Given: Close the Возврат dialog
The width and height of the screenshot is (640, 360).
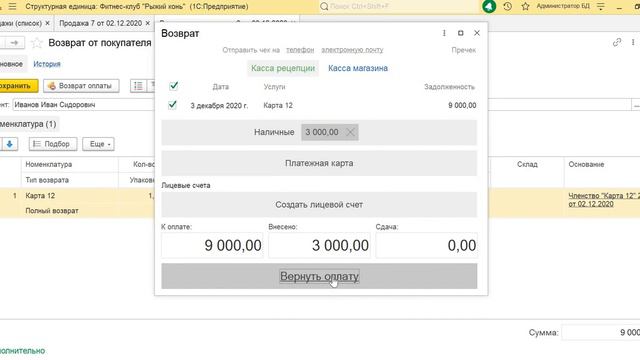Looking at the screenshot, I should pyautogui.click(x=477, y=33).
